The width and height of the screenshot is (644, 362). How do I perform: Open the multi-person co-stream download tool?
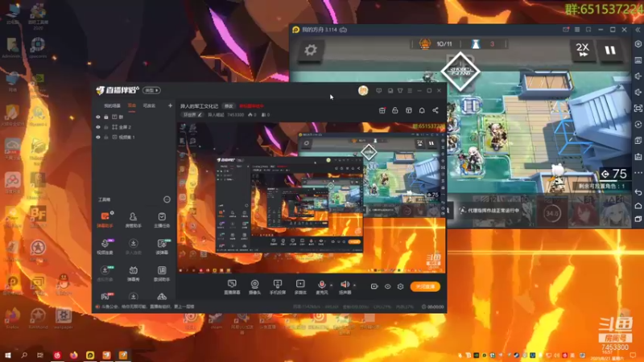click(x=133, y=246)
